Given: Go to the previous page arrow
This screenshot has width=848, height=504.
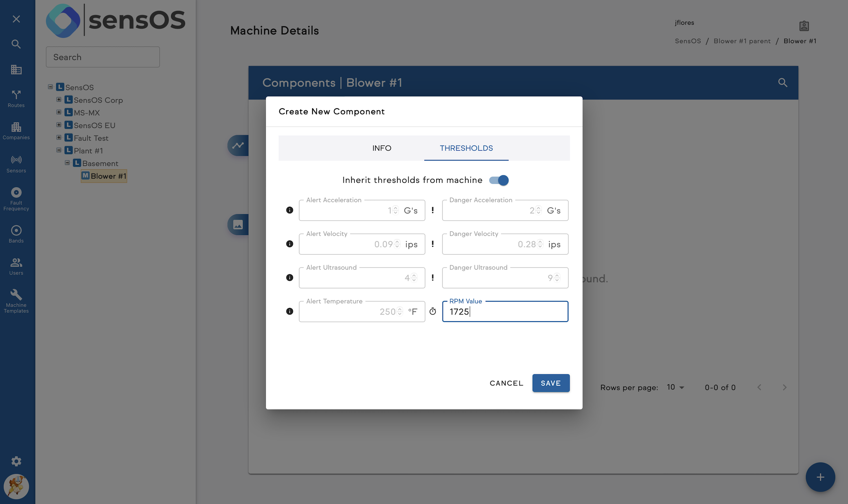Looking at the screenshot, I should coord(759,388).
